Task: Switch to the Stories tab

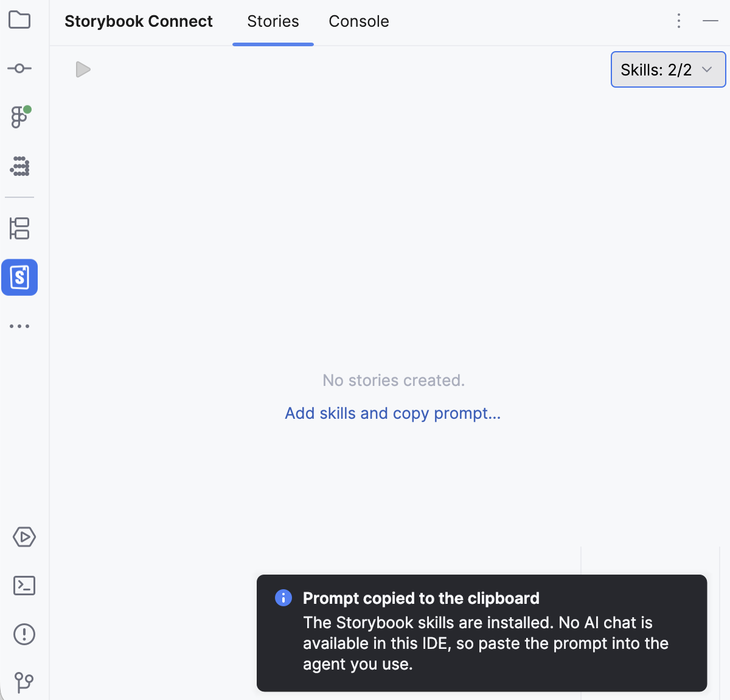Action: click(x=273, y=22)
